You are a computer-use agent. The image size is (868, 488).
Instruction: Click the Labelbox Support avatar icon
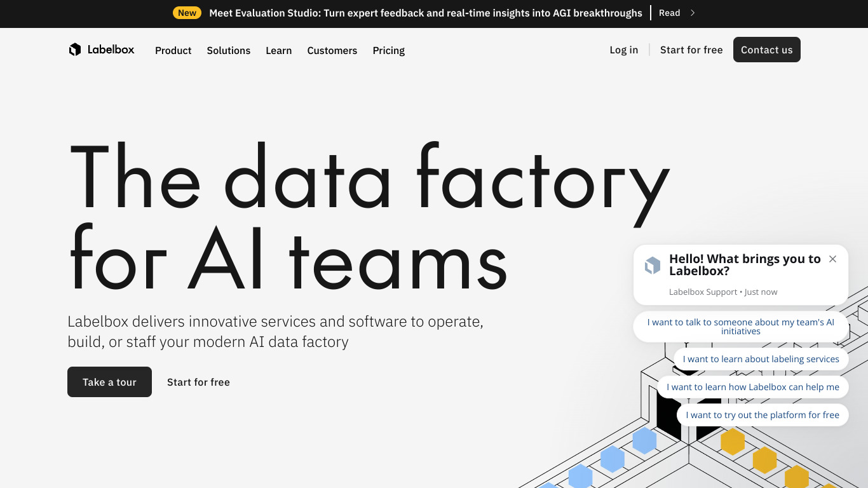(x=653, y=266)
